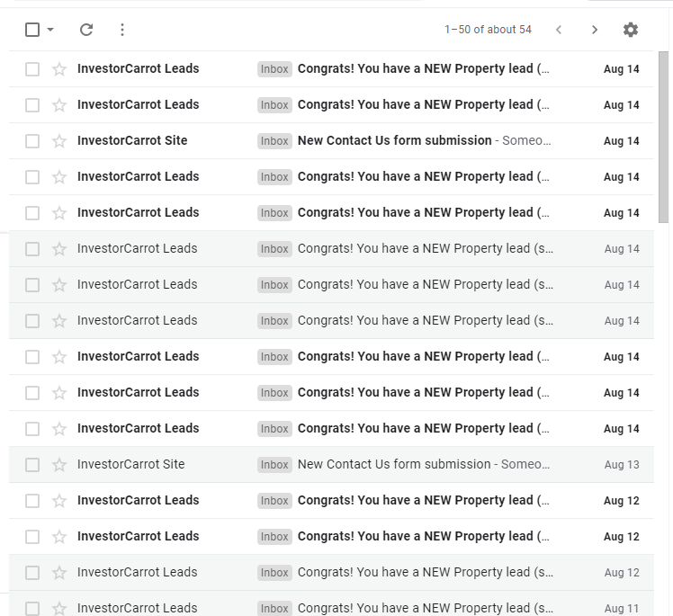Screen dimensions: 673x616
Task: Star the InvestorCarrot Site email from Aug 13
Action: (59, 465)
